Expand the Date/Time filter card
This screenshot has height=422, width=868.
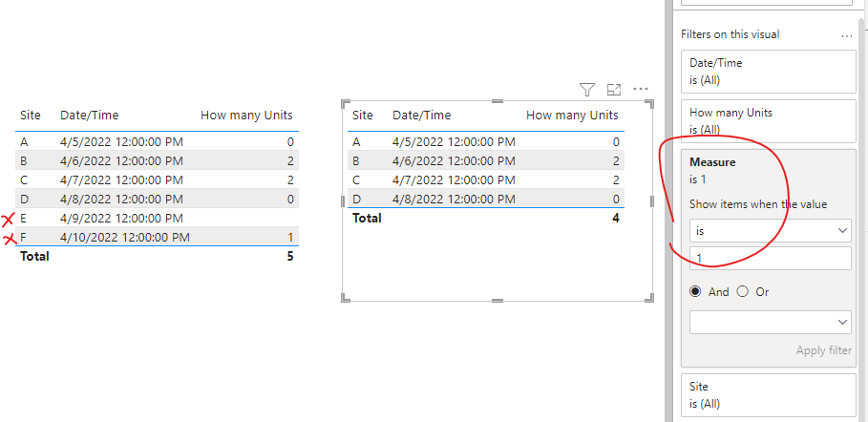pyautogui.click(x=769, y=72)
